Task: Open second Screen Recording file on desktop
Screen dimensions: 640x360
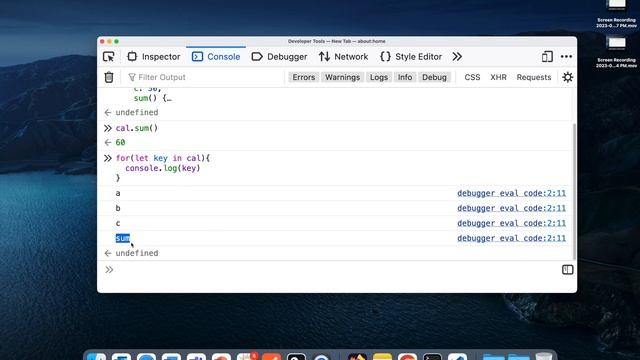Action: [616, 52]
